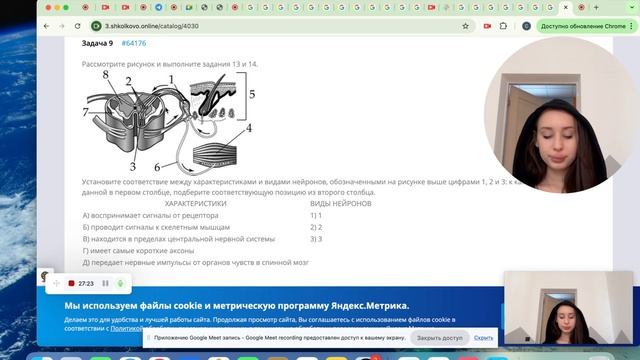640x360 pixels.
Task: Click the 'ВИДЫ НЕЙРОНОВ' column header
Action: [340, 203]
